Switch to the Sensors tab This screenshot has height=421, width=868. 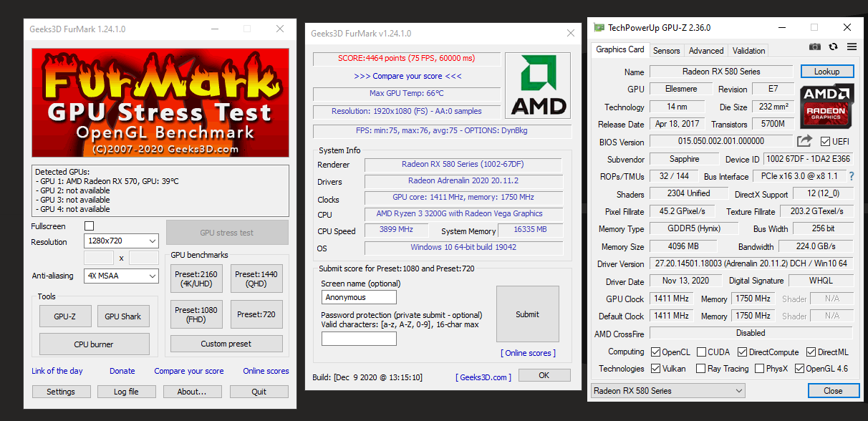(666, 51)
